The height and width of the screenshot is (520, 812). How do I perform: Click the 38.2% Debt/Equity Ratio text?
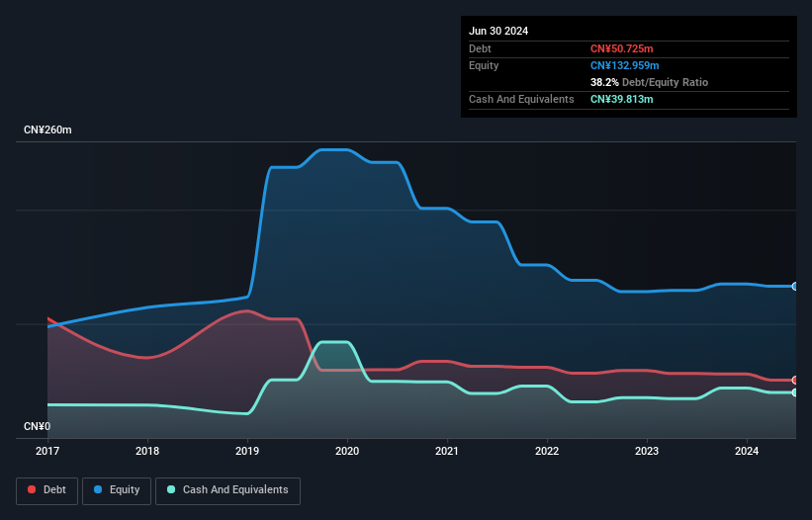tap(649, 82)
